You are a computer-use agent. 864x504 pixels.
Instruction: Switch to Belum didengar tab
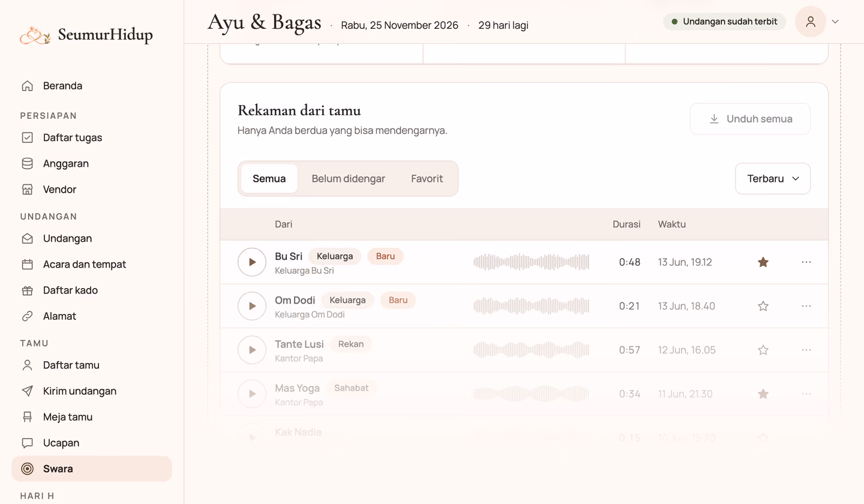pos(349,179)
